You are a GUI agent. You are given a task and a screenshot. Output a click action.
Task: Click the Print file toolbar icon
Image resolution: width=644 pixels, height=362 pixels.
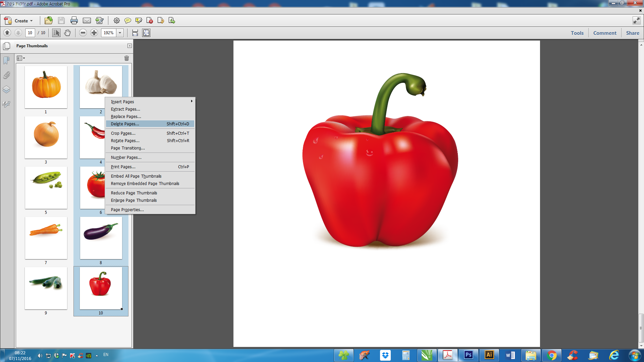point(74,21)
